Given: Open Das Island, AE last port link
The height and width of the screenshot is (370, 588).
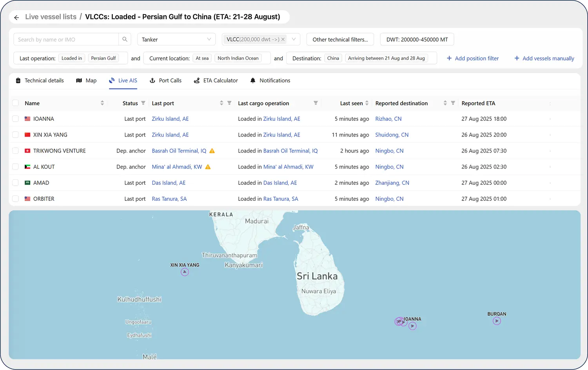Looking at the screenshot, I should [169, 183].
